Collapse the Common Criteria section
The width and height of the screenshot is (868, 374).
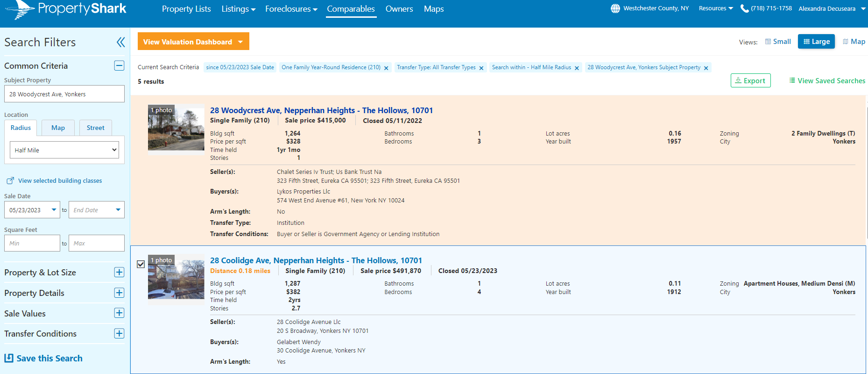coord(120,66)
